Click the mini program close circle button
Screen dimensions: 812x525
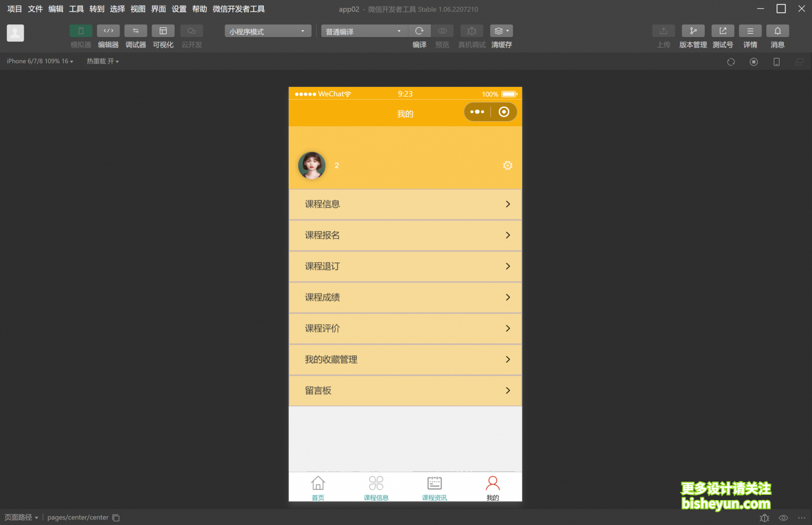[504, 112]
